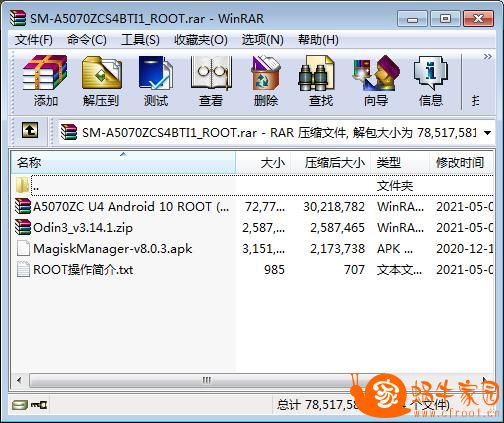Click the horizontal scrollbar left arrow

(19, 380)
